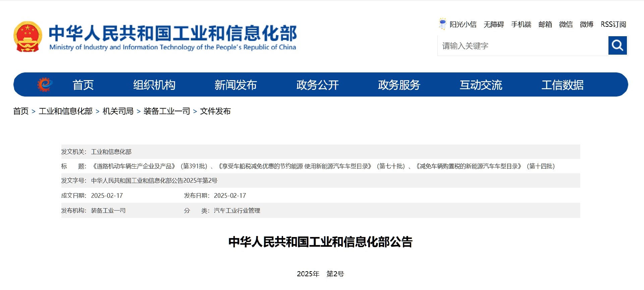Click the national emblem logo

click(x=28, y=37)
